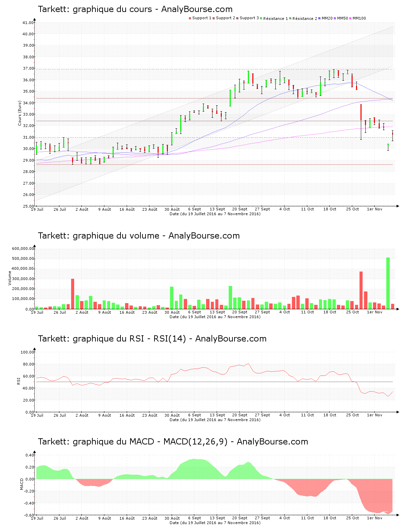The height and width of the screenshot is (532, 412).
Task: Click the tall red volume bar after 25 Oct
Action: 361,290
